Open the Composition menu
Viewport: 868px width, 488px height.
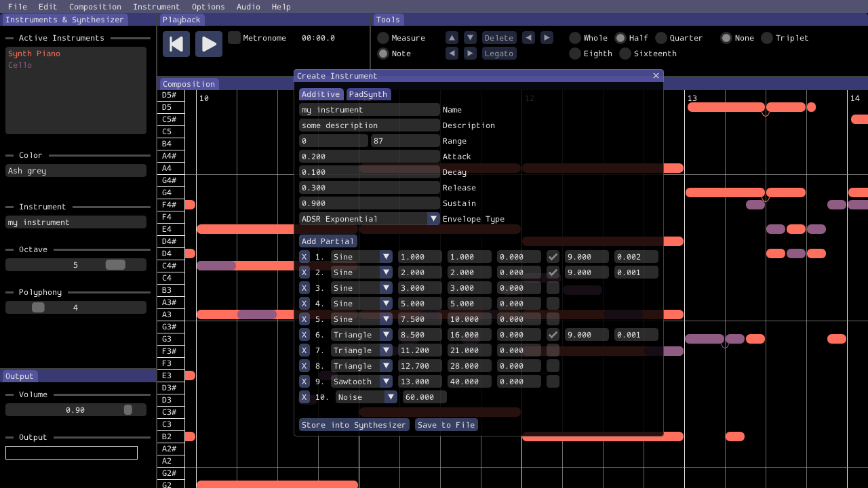click(x=95, y=7)
